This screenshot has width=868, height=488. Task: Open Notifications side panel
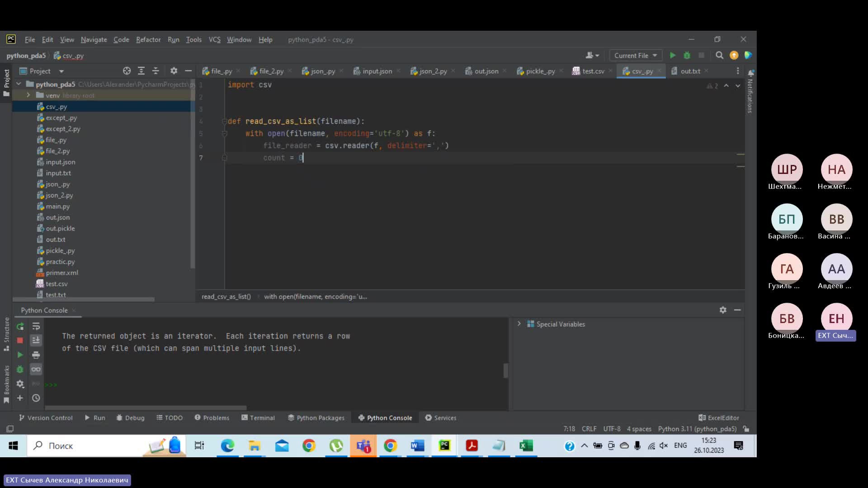tap(750, 90)
